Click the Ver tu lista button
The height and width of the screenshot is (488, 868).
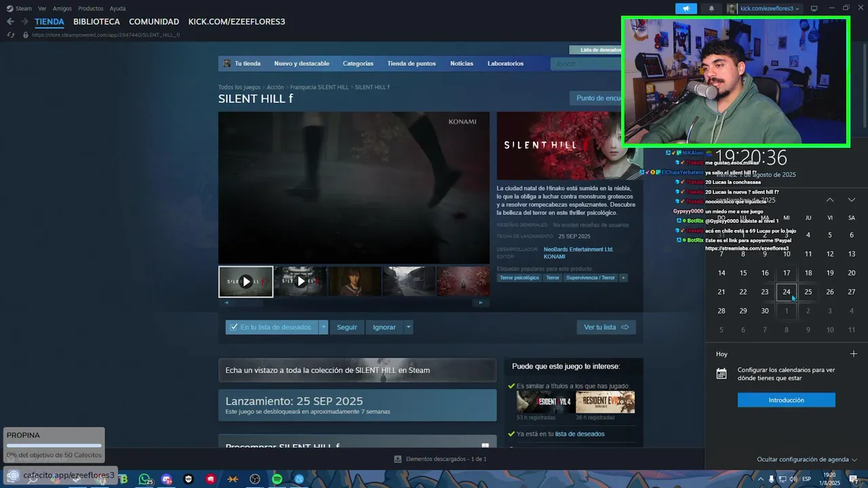[x=606, y=327]
